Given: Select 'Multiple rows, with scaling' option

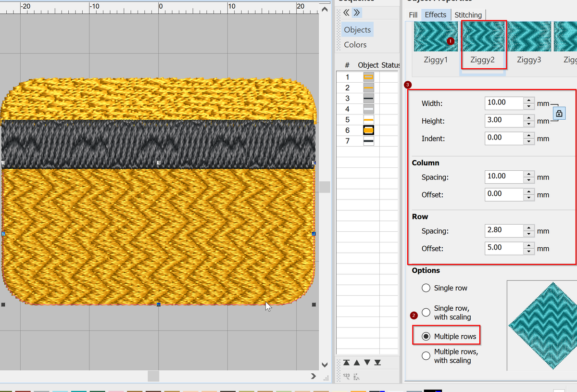Looking at the screenshot, I should tap(426, 355).
